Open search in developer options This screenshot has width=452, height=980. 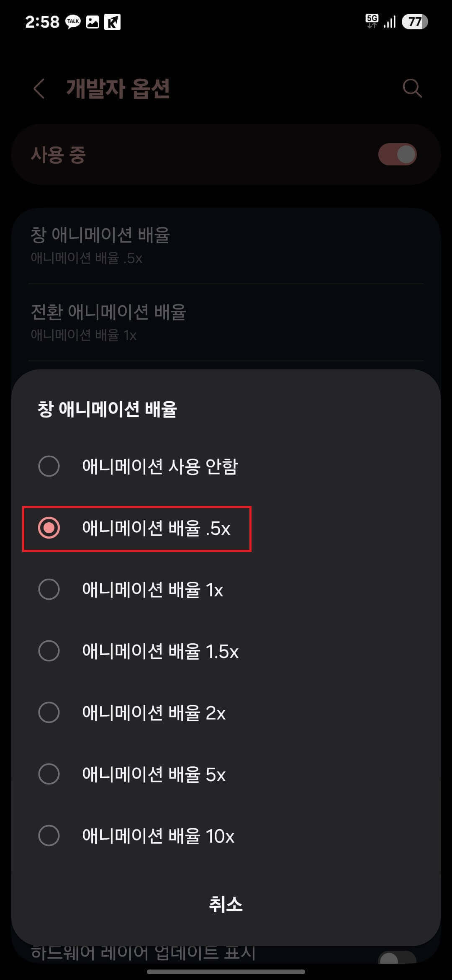[x=412, y=88]
